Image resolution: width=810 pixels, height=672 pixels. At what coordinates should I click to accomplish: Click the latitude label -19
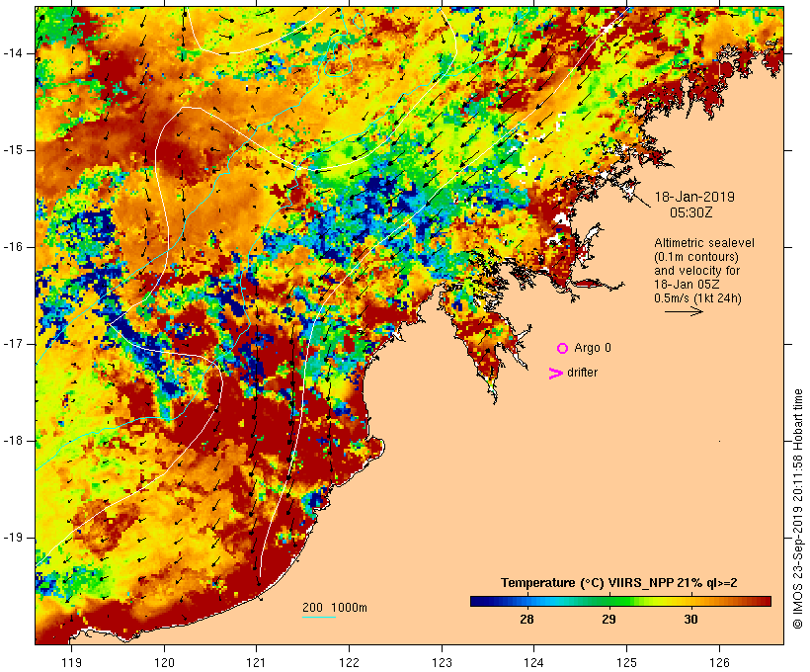pos(13,538)
